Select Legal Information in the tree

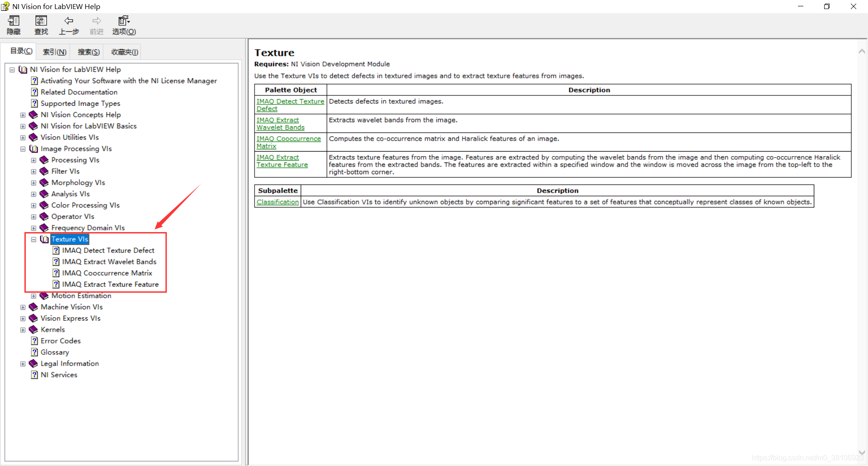click(x=70, y=364)
